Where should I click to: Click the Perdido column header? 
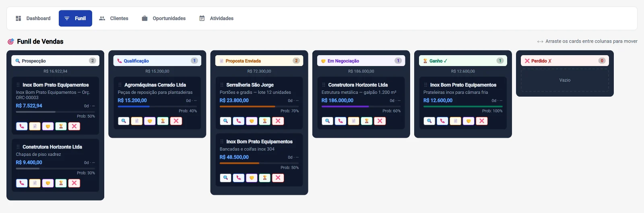565,61
